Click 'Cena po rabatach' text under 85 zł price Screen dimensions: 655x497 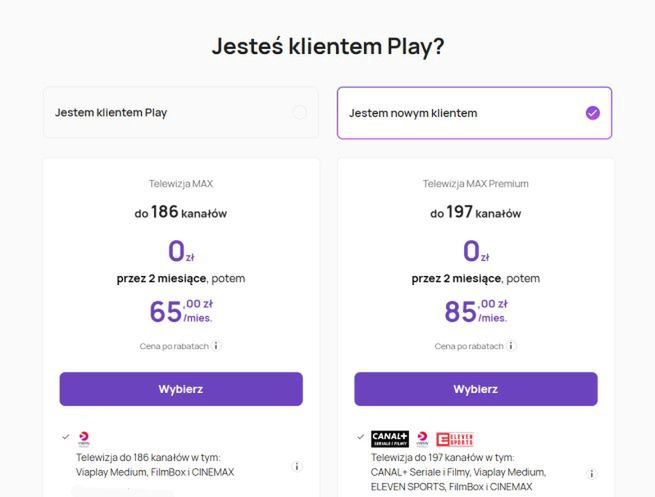pyautogui.click(x=469, y=346)
